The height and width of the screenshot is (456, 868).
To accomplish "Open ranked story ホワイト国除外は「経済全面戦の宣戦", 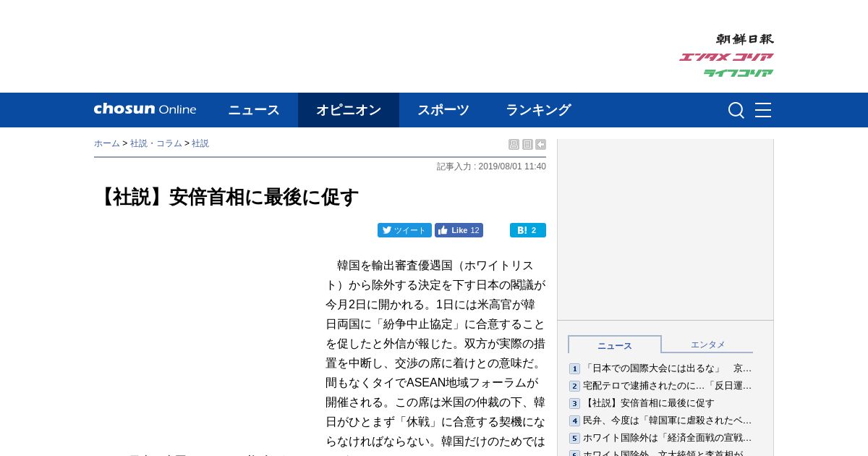I will (667, 438).
